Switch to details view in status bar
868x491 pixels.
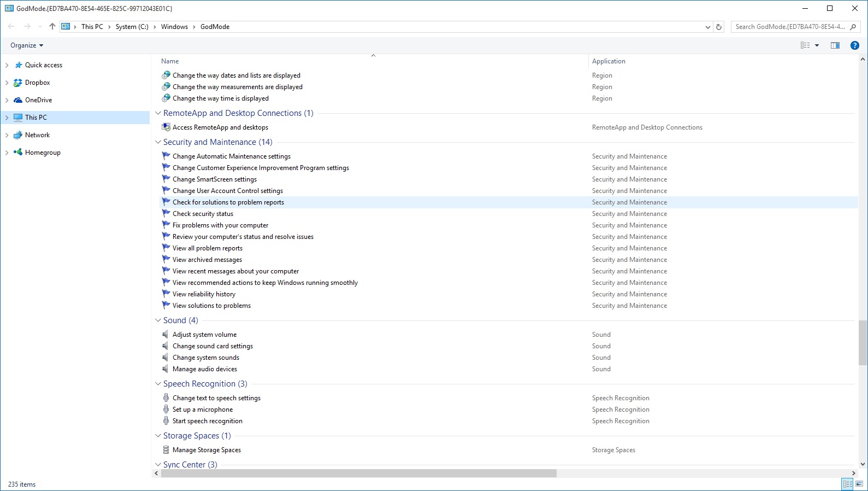847,484
